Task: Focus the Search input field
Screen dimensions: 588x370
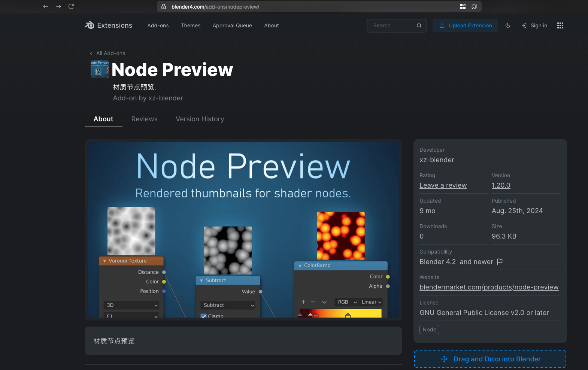Action: click(397, 25)
